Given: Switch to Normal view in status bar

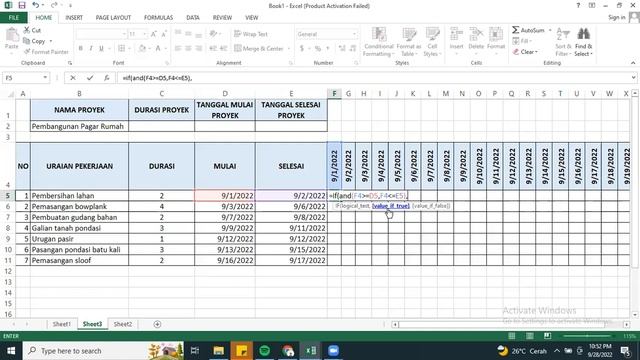Looking at the screenshot, I should click(511, 336).
